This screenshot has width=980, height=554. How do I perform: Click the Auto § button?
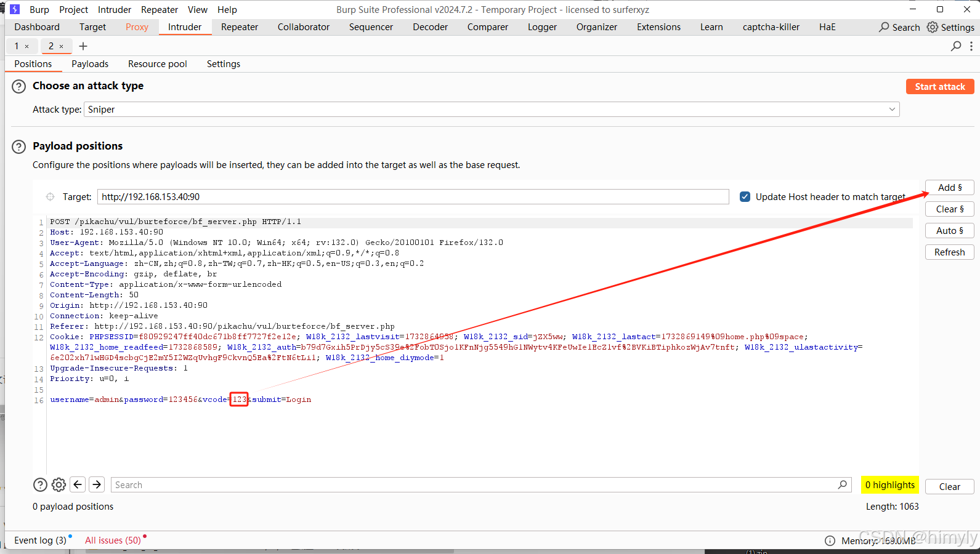(950, 231)
